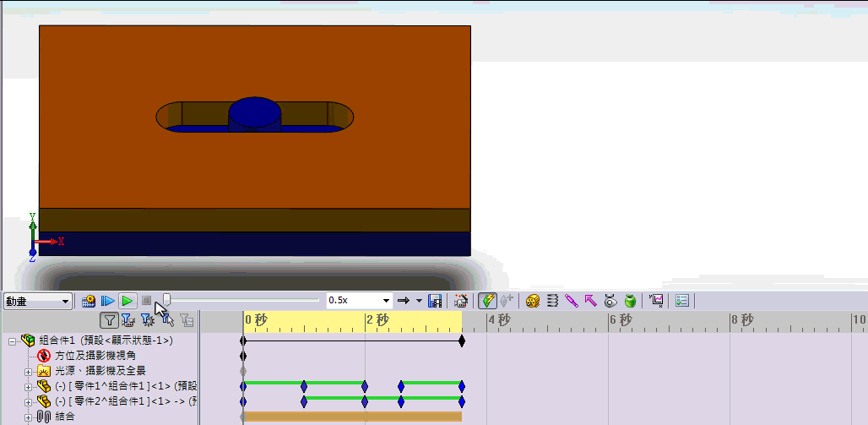
Task: Toggle the Filter Driving button
Action: coord(147,319)
